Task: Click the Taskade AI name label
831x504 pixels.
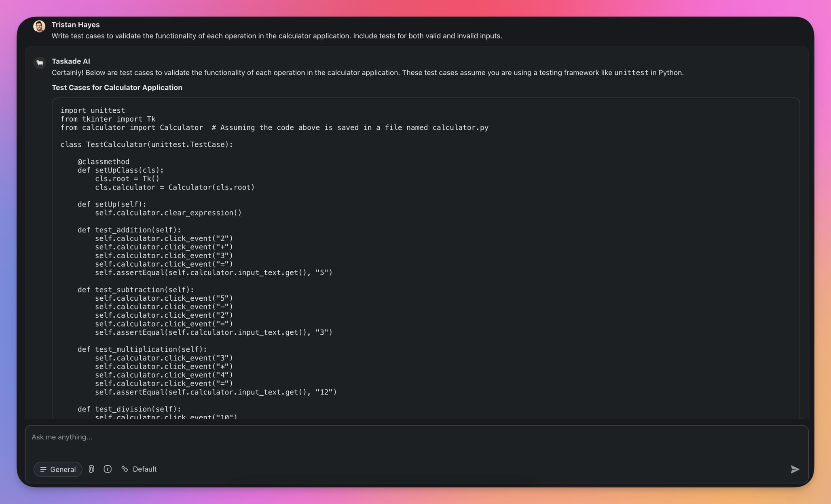Action: (x=71, y=61)
